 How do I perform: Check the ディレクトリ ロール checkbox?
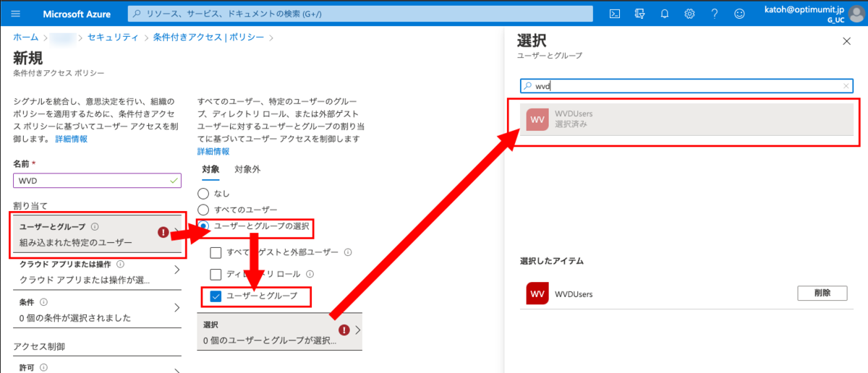click(x=215, y=275)
